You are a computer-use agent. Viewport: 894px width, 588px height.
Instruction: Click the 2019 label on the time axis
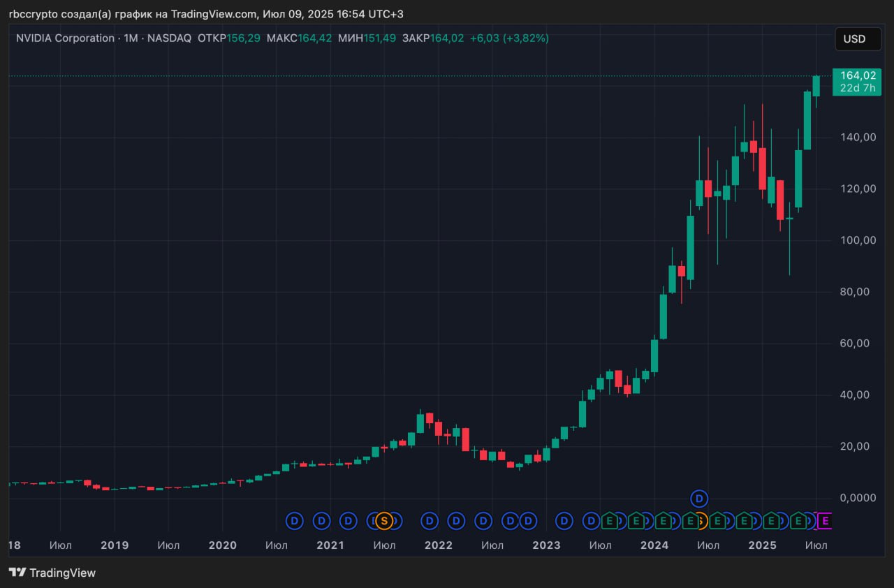tap(115, 545)
